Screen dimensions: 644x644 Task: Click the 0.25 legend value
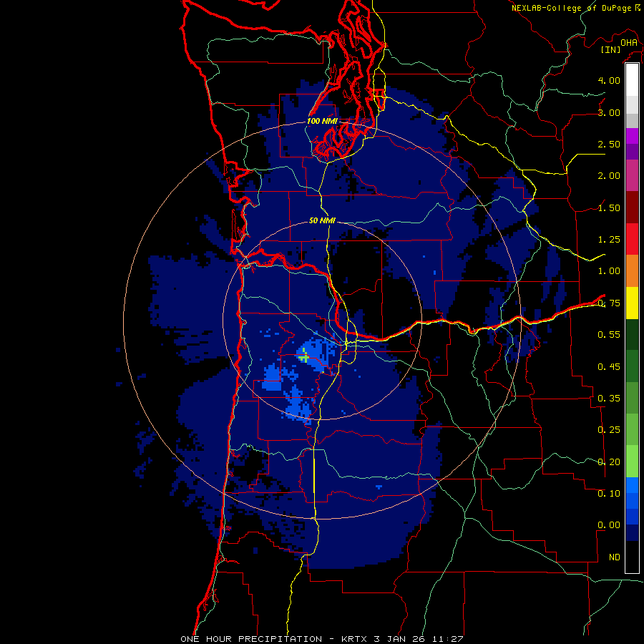click(x=609, y=430)
